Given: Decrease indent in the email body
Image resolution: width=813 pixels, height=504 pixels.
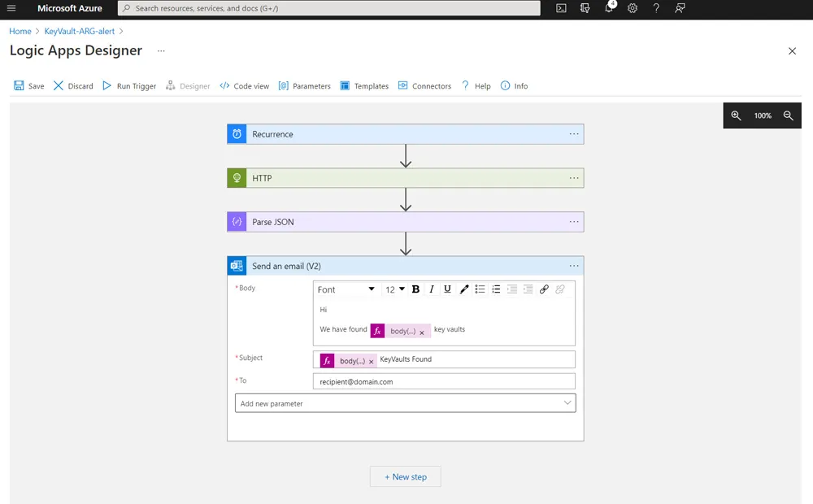Looking at the screenshot, I should click(x=512, y=289).
